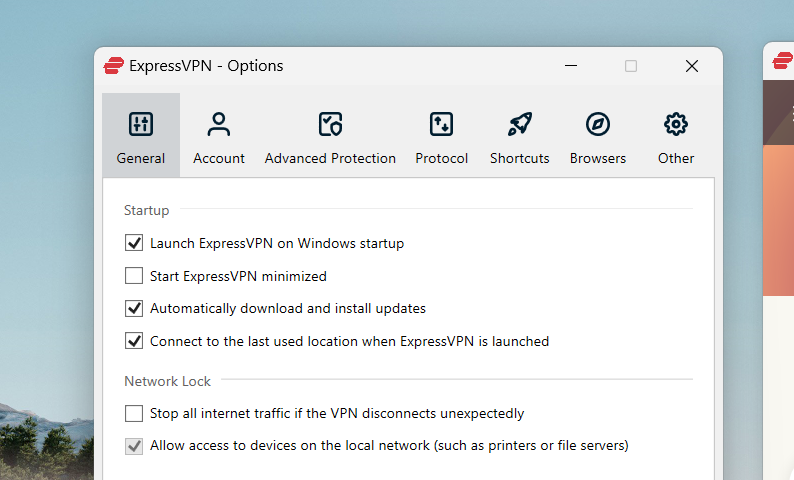Select the Browsers tab text label
This screenshot has width=794, height=480.
pos(598,158)
